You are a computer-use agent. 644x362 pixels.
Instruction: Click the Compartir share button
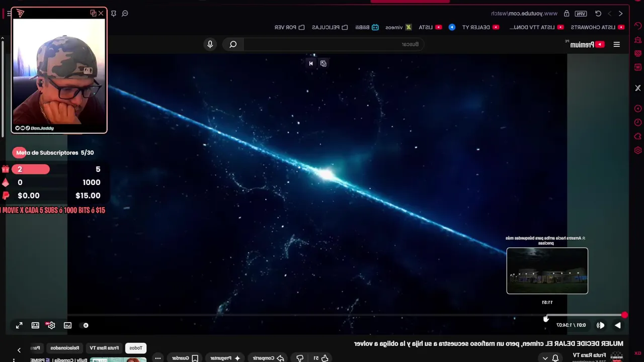[268, 358]
